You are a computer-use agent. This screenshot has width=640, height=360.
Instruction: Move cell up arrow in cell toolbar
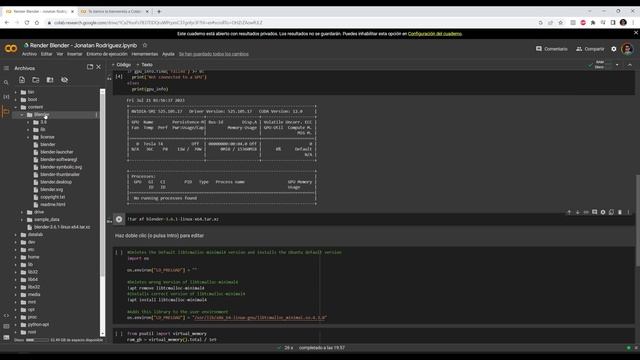tap(569, 212)
